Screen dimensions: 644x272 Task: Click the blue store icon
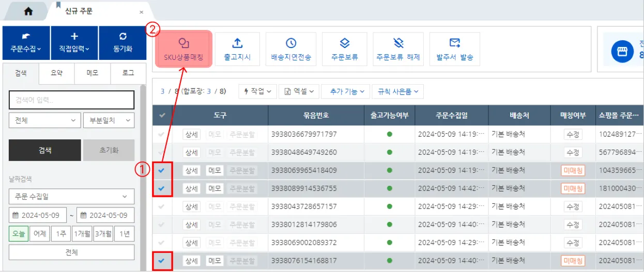[x=622, y=51]
